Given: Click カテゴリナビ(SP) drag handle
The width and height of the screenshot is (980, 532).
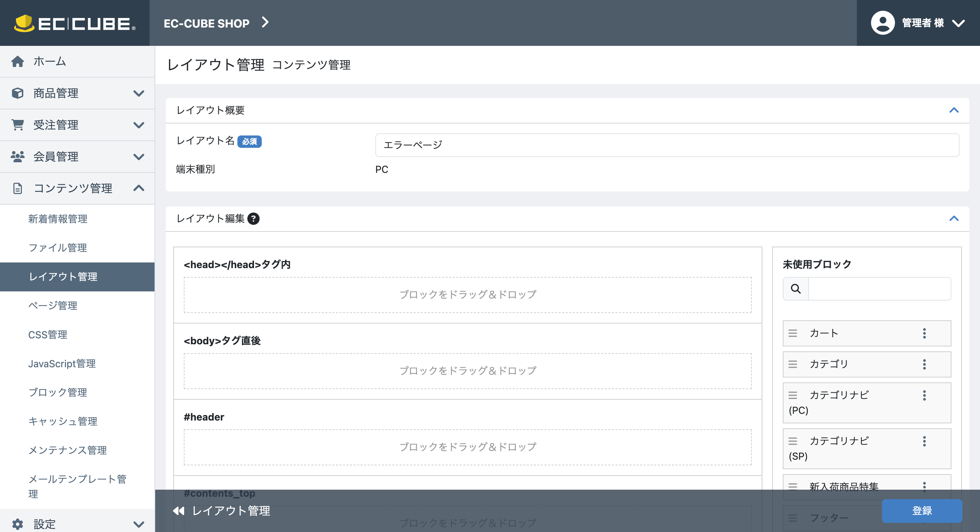Looking at the screenshot, I should [x=793, y=441].
